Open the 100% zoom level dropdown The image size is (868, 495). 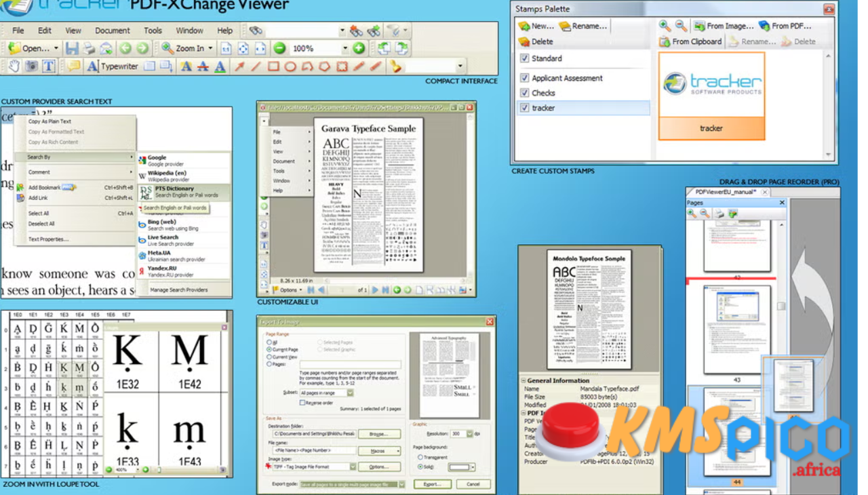[x=344, y=48]
